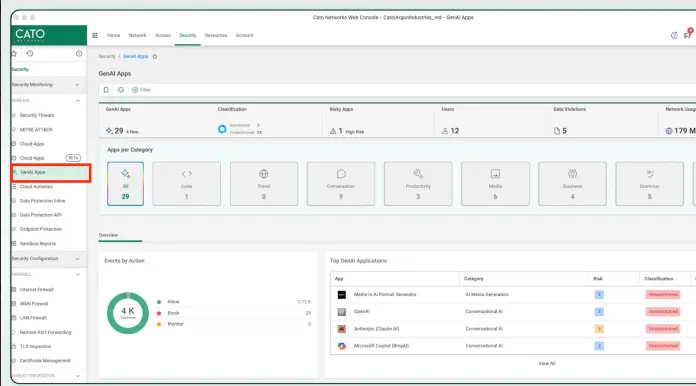Click the Microsoft Copilot app icon
The height and width of the screenshot is (386, 696).
click(x=342, y=346)
